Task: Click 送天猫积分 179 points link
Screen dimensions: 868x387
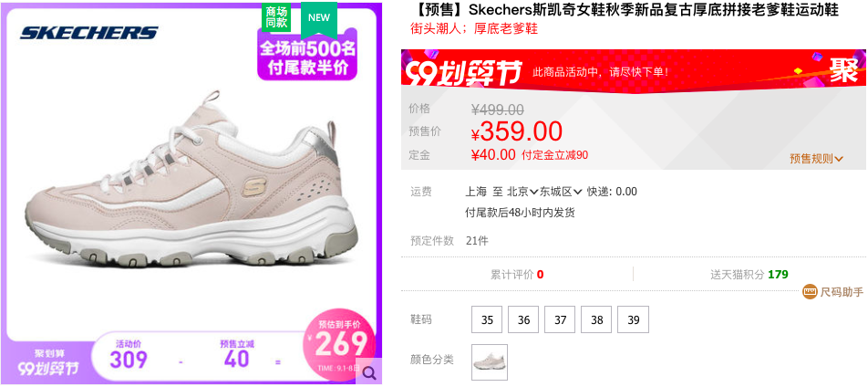Action: click(x=749, y=274)
